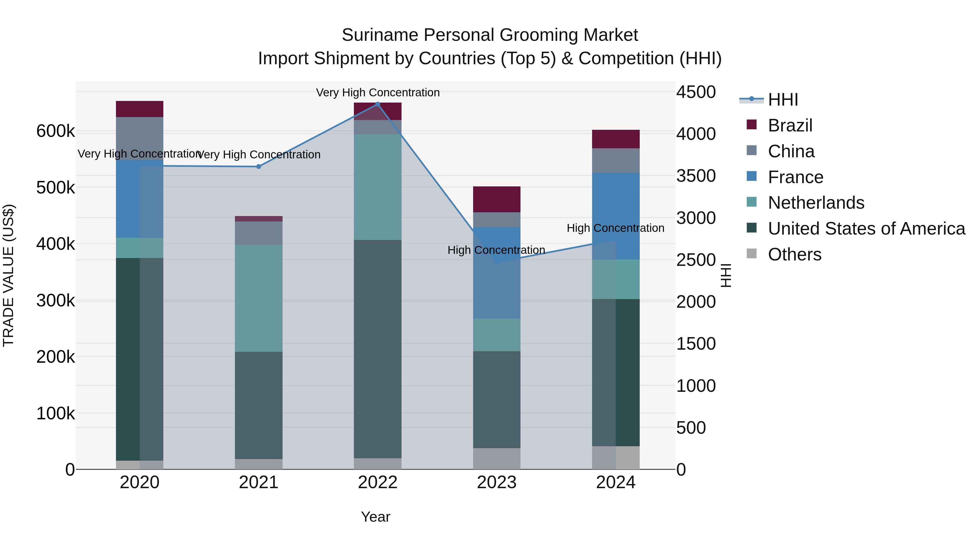Viewport: 980px width, 551px height.
Task: Click the United States dark green legend swatch
Action: (752, 227)
